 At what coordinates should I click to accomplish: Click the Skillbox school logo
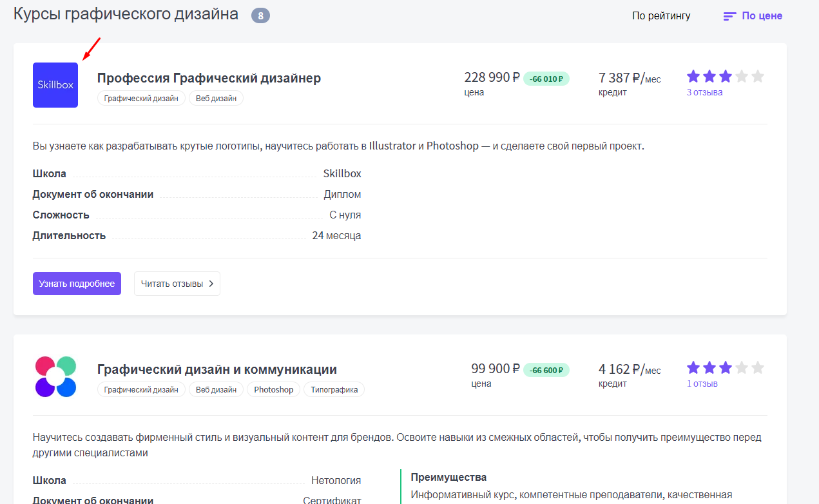[55, 85]
